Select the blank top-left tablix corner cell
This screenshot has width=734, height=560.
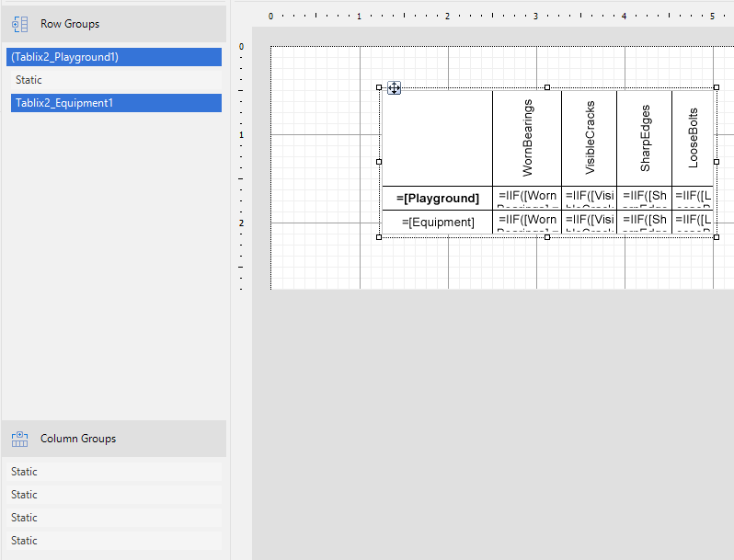(437, 138)
